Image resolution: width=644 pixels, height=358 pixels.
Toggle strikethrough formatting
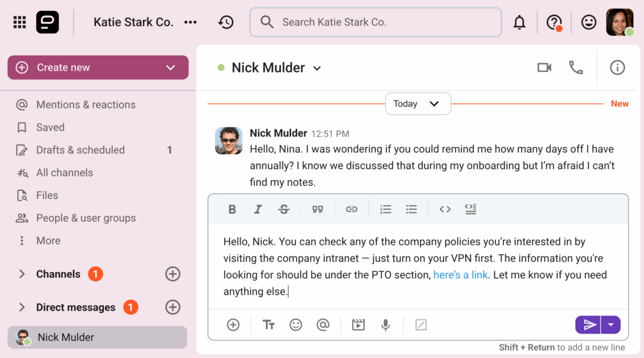point(284,209)
